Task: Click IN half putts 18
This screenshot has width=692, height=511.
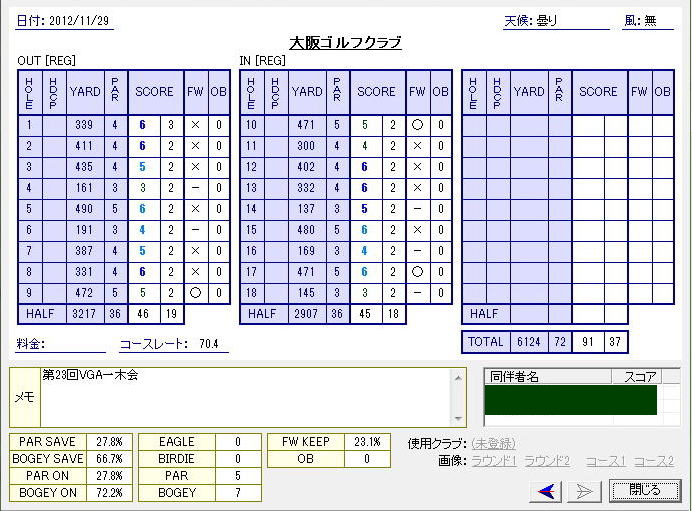Action: (393, 314)
